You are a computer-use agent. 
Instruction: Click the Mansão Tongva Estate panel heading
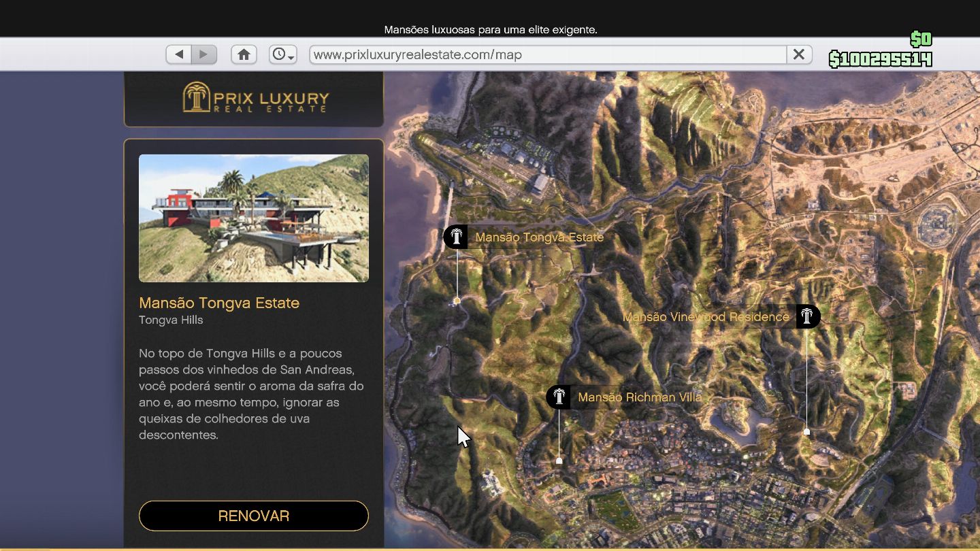tap(219, 303)
